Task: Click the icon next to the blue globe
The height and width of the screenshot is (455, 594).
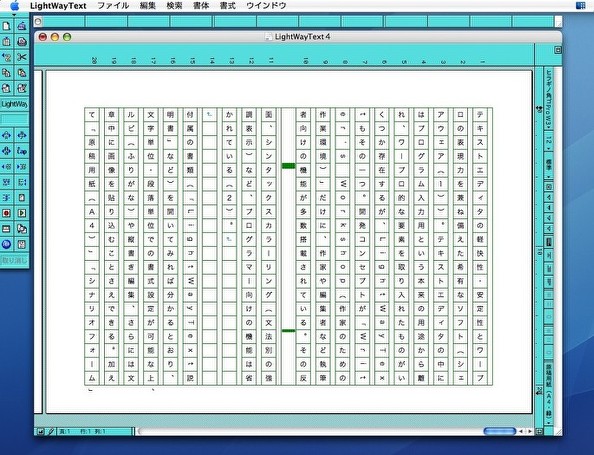Action: [22, 244]
